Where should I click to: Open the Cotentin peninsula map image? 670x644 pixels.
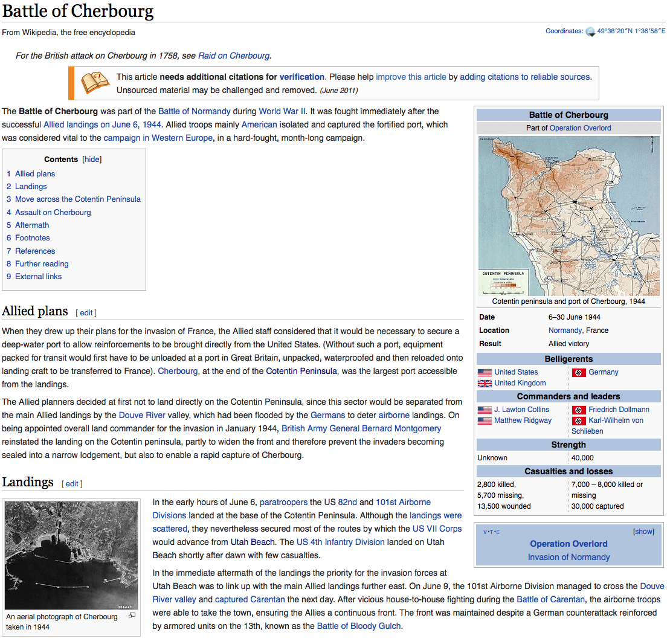tap(569, 216)
